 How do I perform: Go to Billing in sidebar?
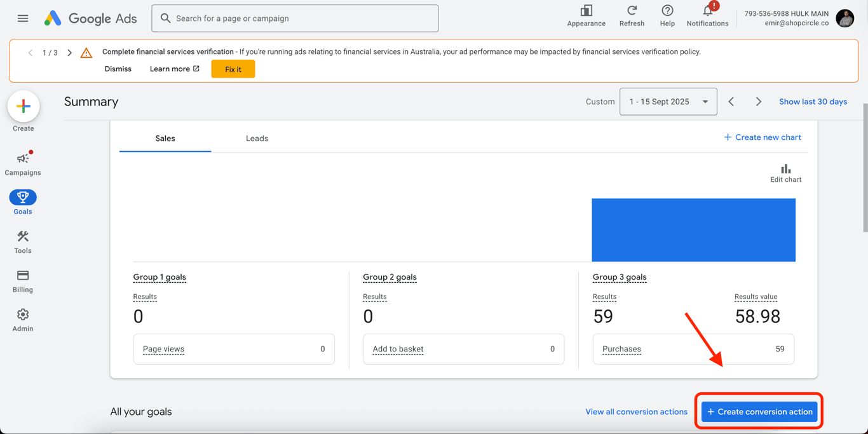tap(23, 280)
